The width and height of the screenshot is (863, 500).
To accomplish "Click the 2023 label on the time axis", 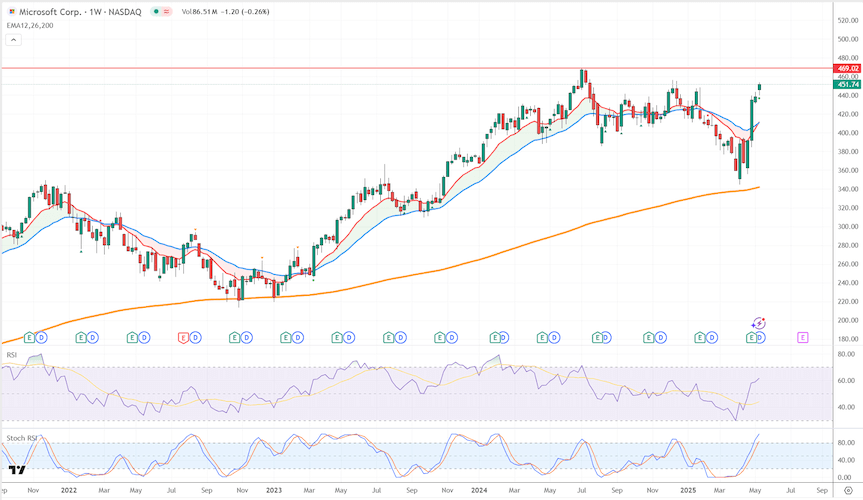I will pos(274,490).
